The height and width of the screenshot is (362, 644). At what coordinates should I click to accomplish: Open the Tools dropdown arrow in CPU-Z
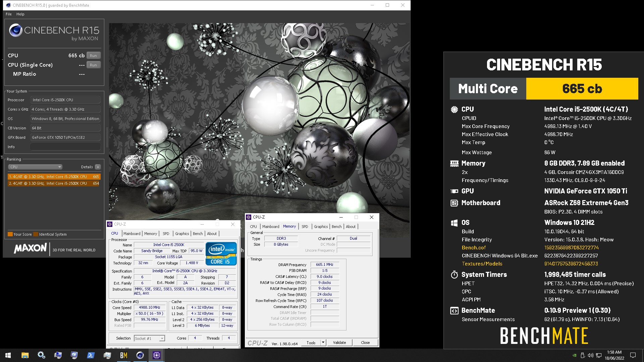coord(323,343)
